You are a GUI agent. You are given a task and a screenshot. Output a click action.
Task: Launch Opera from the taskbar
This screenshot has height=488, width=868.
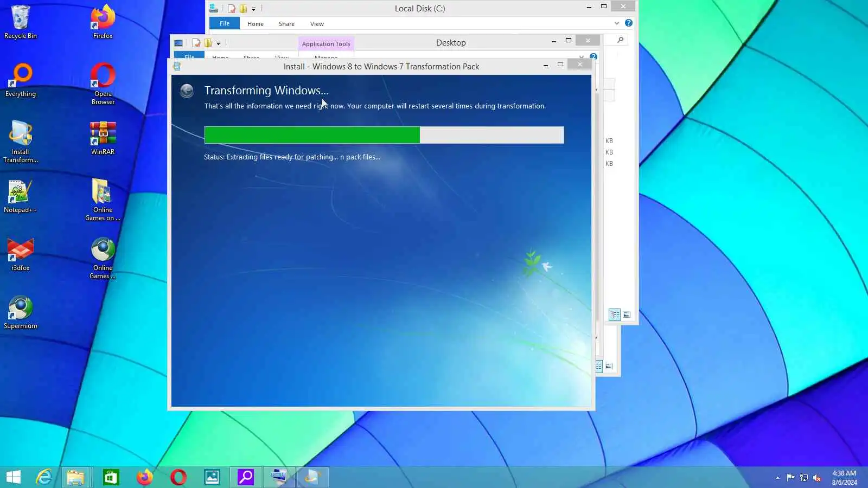coord(178,477)
